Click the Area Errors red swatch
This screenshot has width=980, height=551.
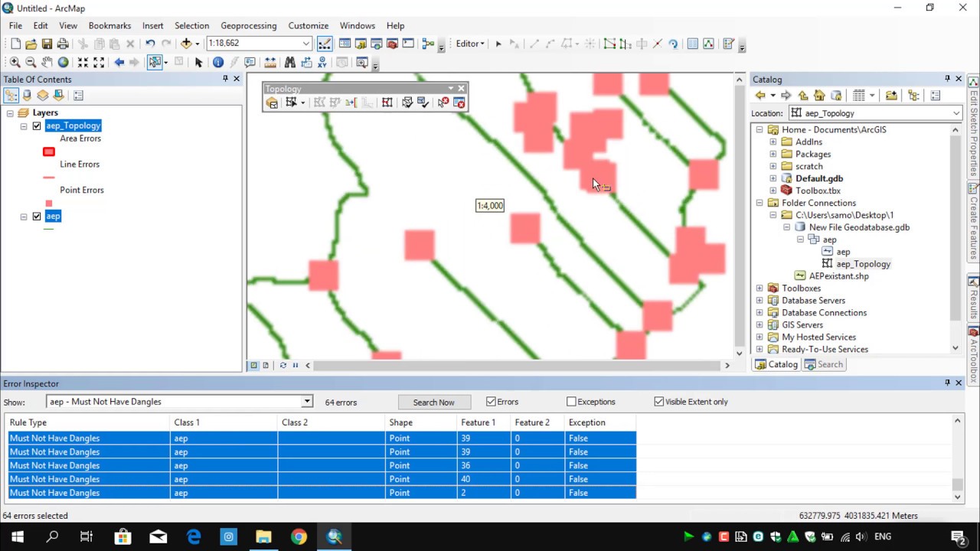[x=49, y=152]
